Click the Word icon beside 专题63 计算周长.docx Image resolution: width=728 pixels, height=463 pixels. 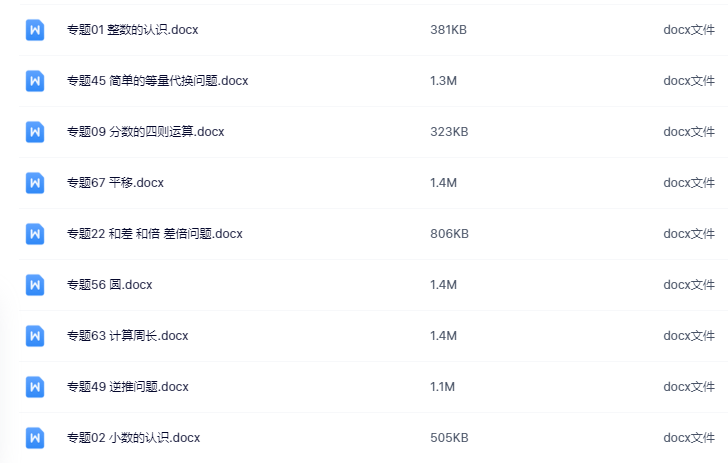pos(35,336)
